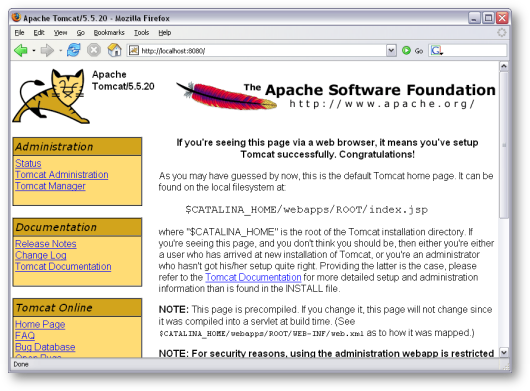Click the grey Forward arrow button
Image resolution: width=530 pixels, height=391 pixels.
click(47, 50)
